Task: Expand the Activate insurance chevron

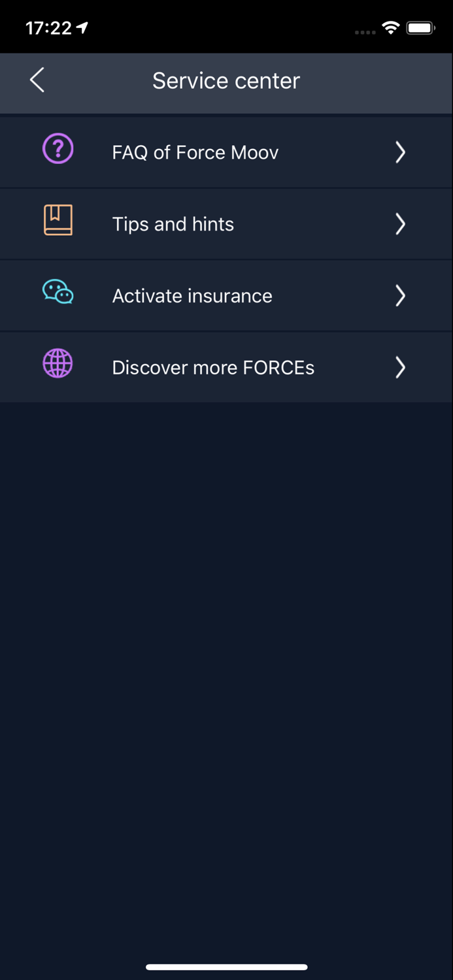Action: click(x=401, y=296)
